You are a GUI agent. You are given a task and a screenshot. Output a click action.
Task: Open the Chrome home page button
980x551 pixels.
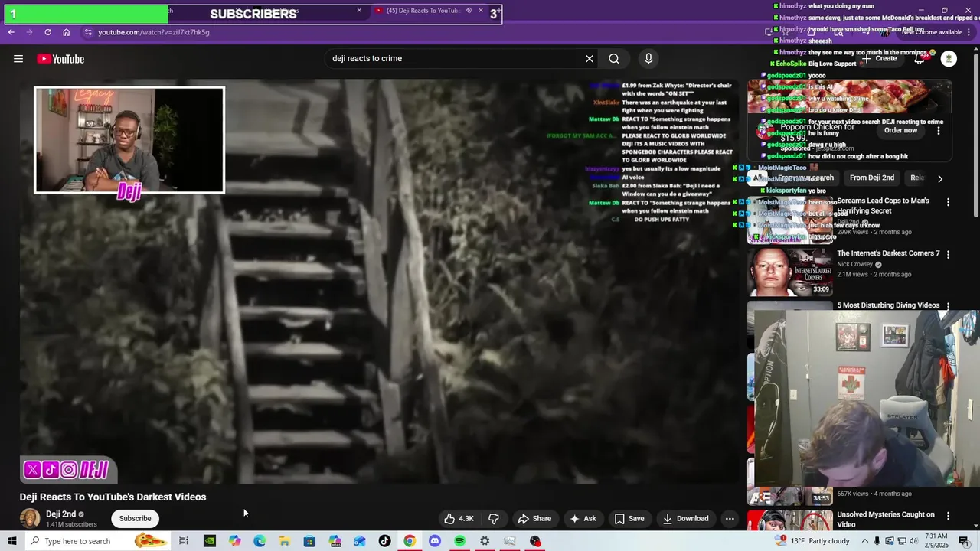click(x=67, y=32)
